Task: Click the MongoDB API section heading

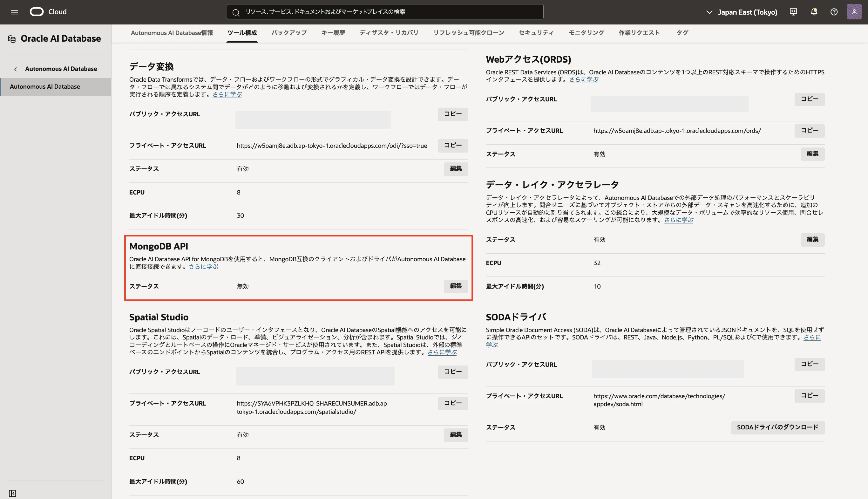Action: pos(159,246)
